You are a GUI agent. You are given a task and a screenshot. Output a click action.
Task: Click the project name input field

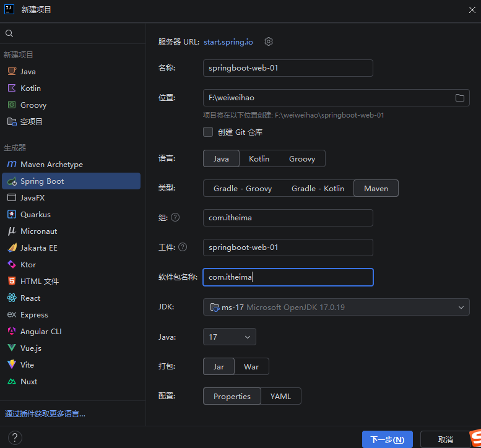[x=288, y=68]
